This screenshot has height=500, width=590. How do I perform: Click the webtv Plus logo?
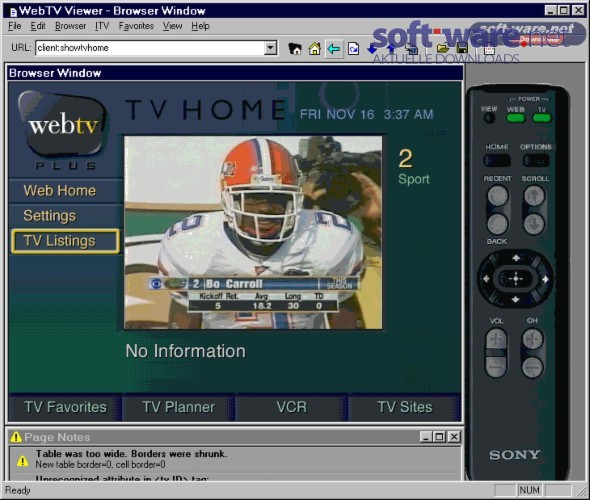64,131
